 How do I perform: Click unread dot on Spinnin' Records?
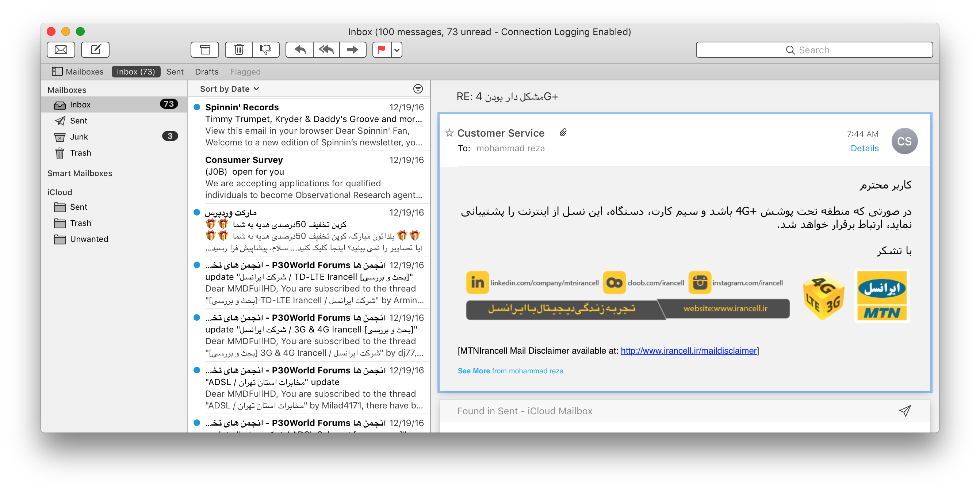[197, 107]
